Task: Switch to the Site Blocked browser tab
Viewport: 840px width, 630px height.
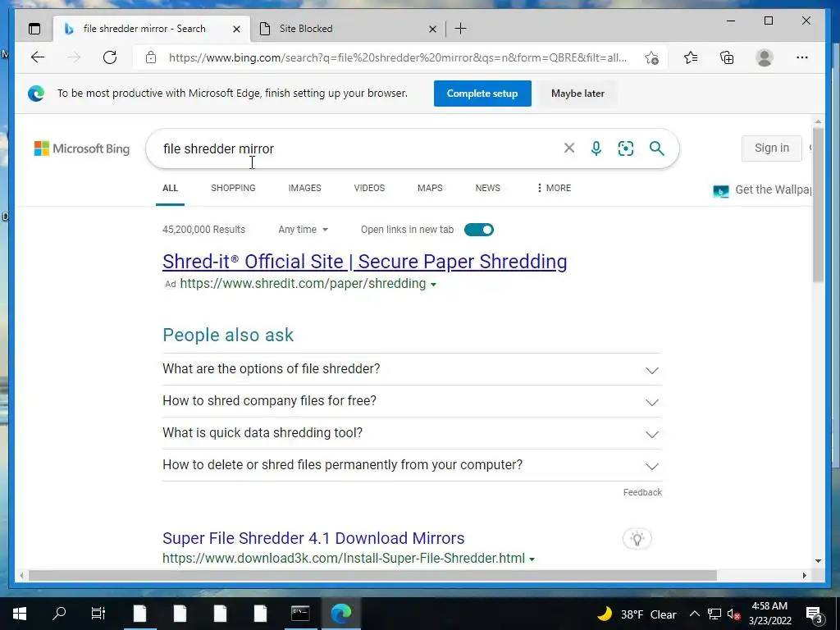Action: (x=347, y=29)
